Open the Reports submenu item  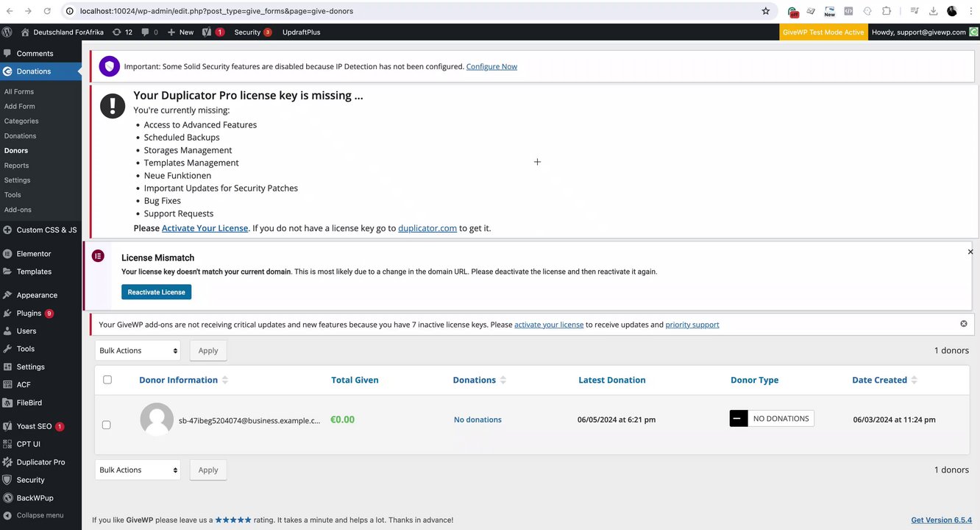click(16, 166)
